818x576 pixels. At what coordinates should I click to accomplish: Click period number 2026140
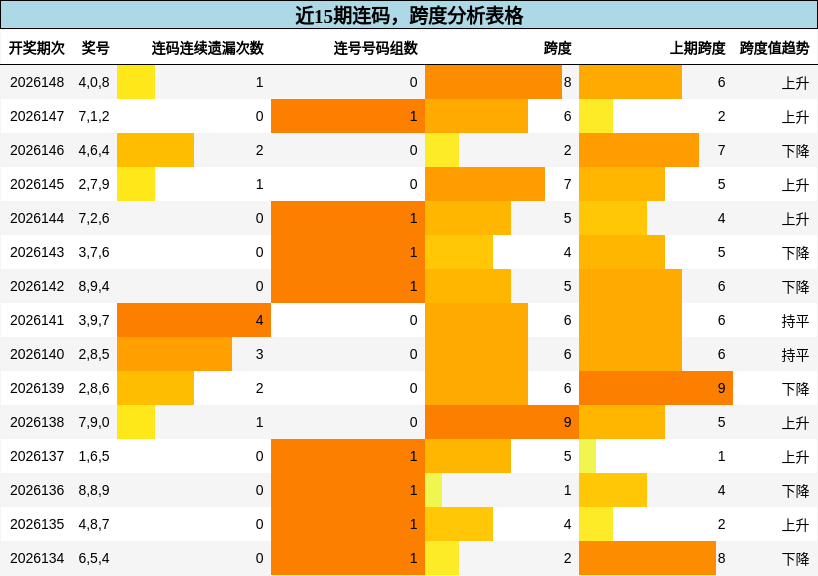37,354
